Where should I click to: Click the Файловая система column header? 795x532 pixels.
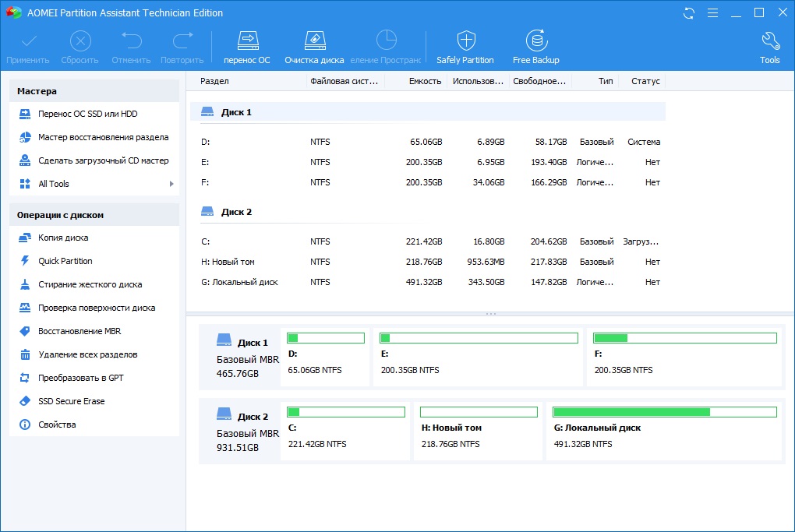(343, 81)
